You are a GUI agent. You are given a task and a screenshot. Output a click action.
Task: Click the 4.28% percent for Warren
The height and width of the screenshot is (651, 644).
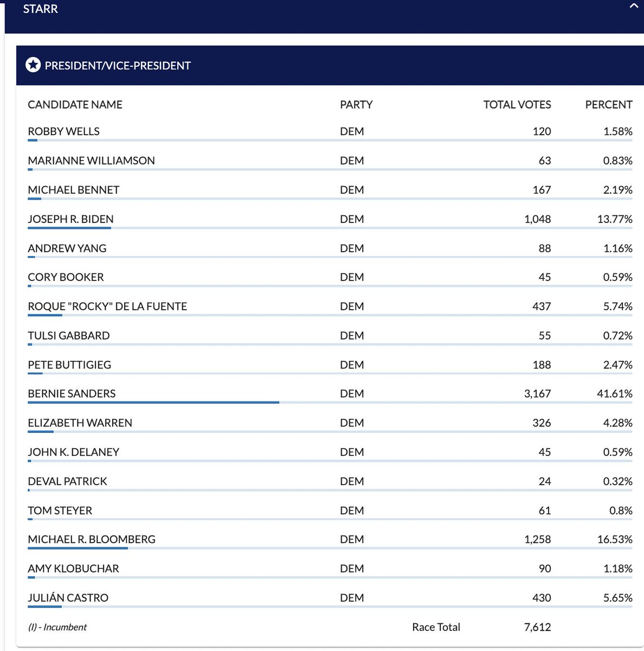[x=618, y=423]
